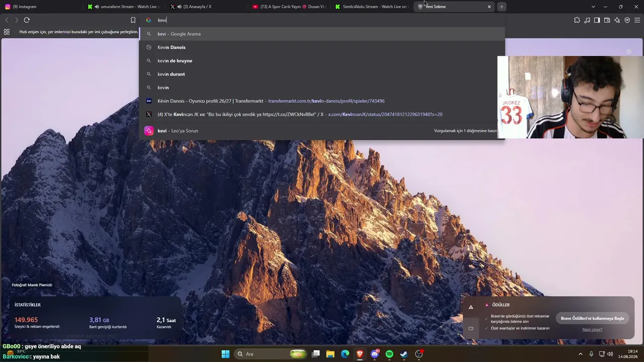The width and height of the screenshot is (644, 362).
Task: Open the volume speaker icon in tray
Action: (x=610, y=354)
